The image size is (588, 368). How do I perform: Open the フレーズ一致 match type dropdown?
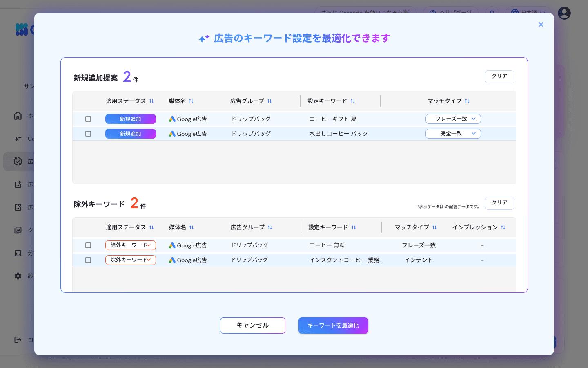click(x=453, y=119)
